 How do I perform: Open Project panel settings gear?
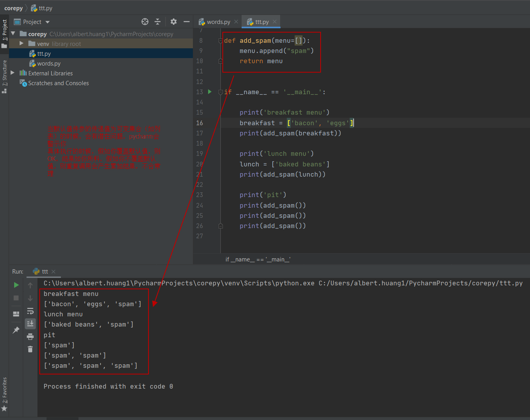coord(174,22)
